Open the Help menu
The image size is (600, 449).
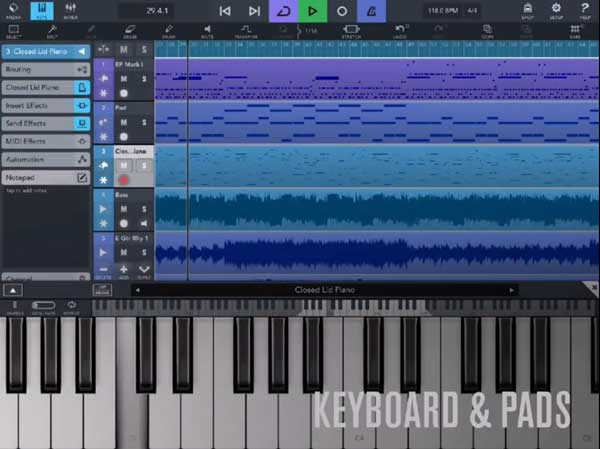click(583, 11)
